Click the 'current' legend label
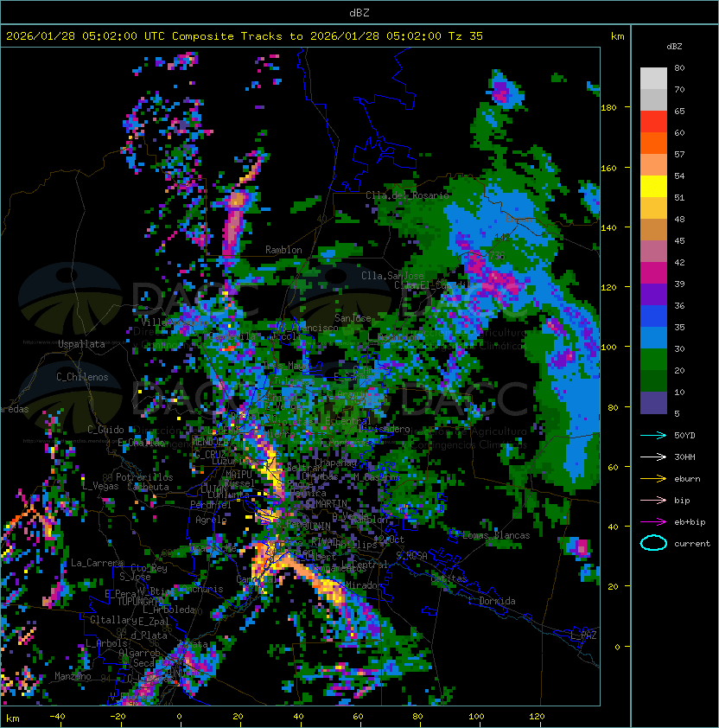This screenshot has height=728, width=719. pyautogui.click(x=692, y=544)
